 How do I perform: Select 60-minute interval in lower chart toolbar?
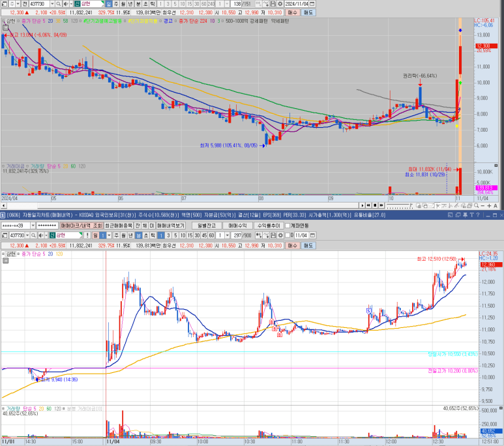[x=211, y=235]
